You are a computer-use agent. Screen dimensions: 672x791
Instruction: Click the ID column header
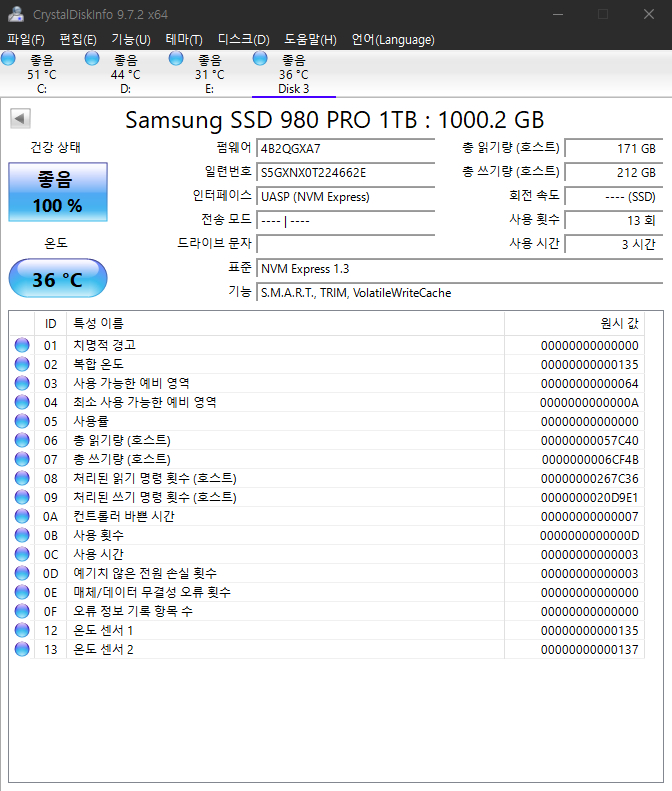point(50,323)
